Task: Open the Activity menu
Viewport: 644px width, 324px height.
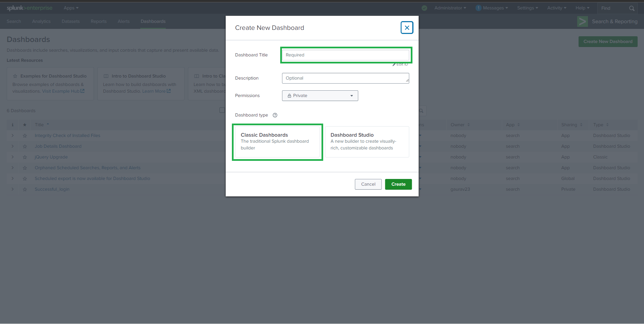Action: [x=557, y=8]
